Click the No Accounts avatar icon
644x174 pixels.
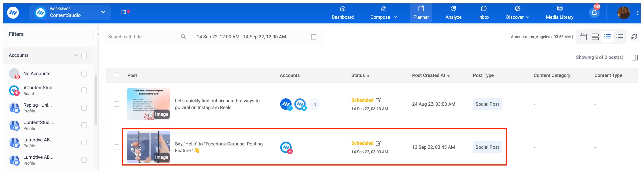point(14,74)
